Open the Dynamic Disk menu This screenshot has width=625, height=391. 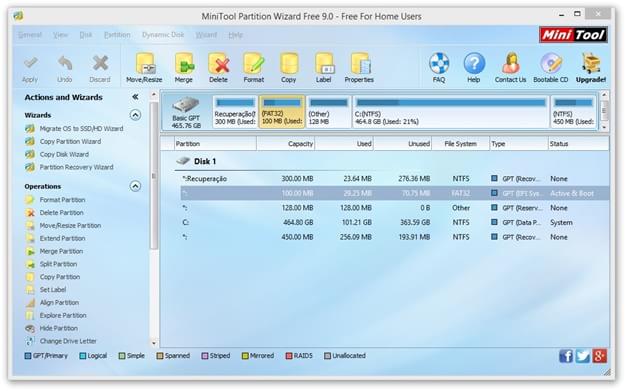click(x=163, y=35)
